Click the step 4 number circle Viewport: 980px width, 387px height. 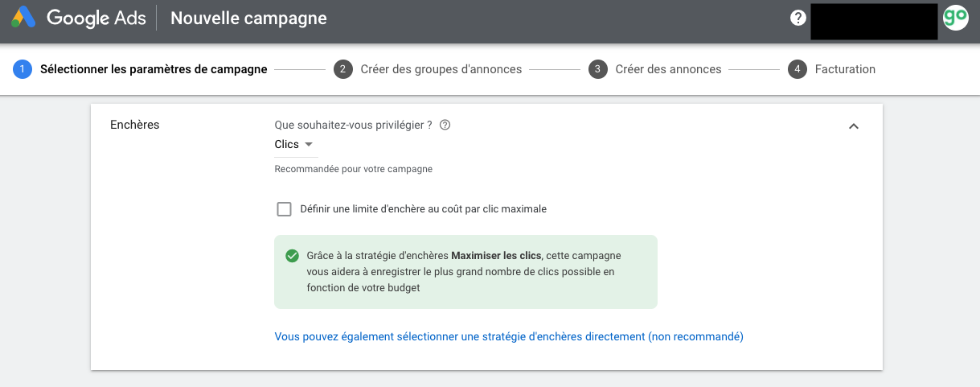click(x=797, y=69)
